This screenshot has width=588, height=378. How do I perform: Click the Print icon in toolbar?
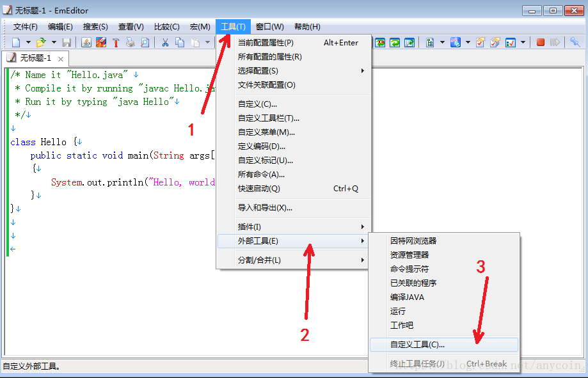tap(131, 42)
